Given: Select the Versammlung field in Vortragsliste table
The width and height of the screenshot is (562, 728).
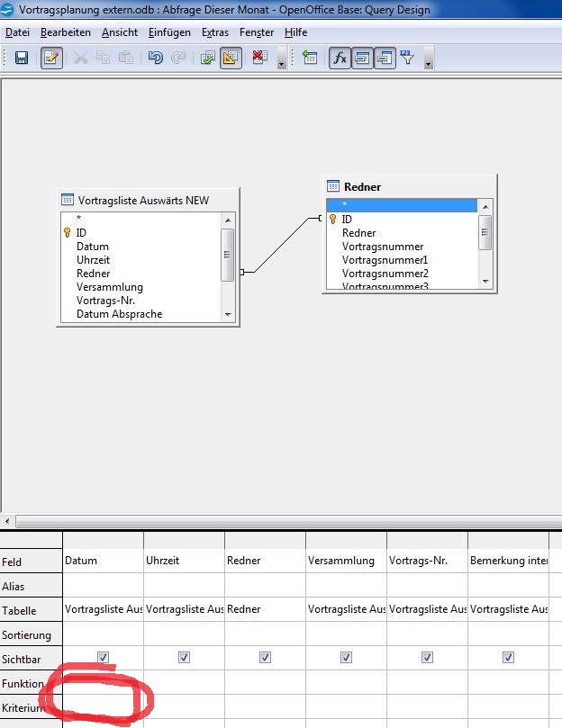Looking at the screenshot, I should pyautogui.click(x=110, y=287).
